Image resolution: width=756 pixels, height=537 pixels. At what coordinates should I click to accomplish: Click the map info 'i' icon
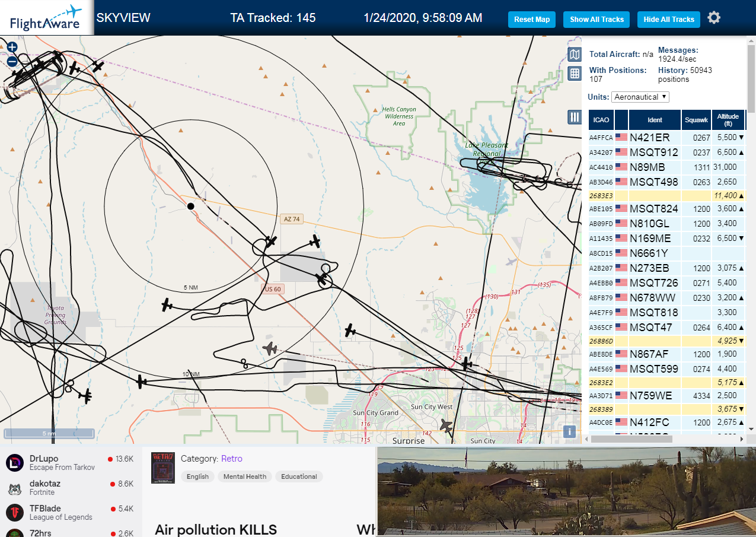pyautogui.click(x=570, y=431)
